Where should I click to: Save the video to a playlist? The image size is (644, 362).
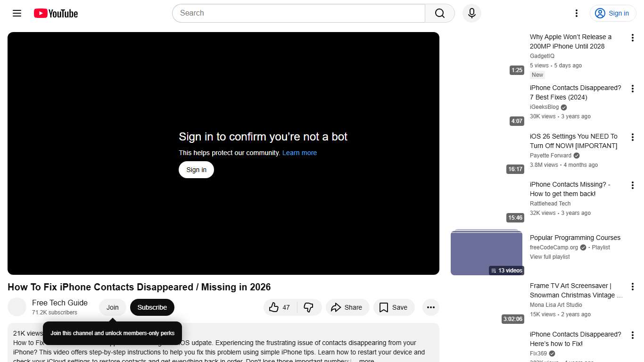[x=394, y=307]
